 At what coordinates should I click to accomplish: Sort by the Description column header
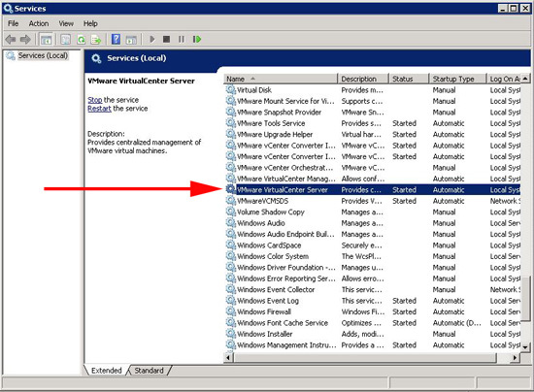coord(363,79)
